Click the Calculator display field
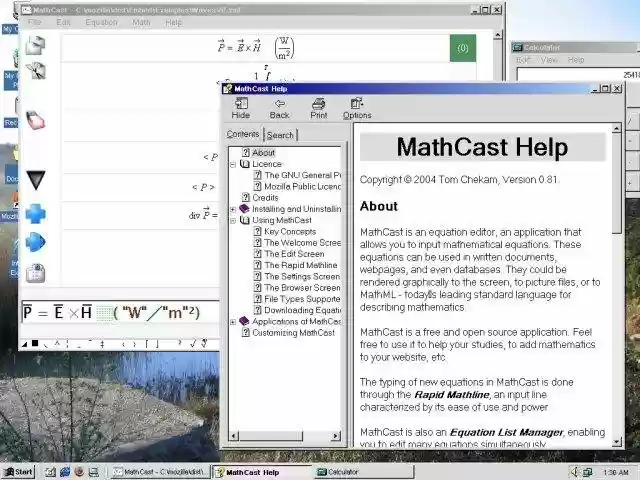Image resolution: width=640 pixels, height=480 pixels. 578,75
